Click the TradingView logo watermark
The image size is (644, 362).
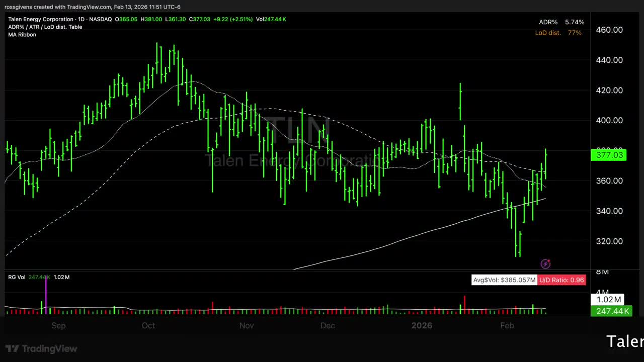click(x=41, y=348)
